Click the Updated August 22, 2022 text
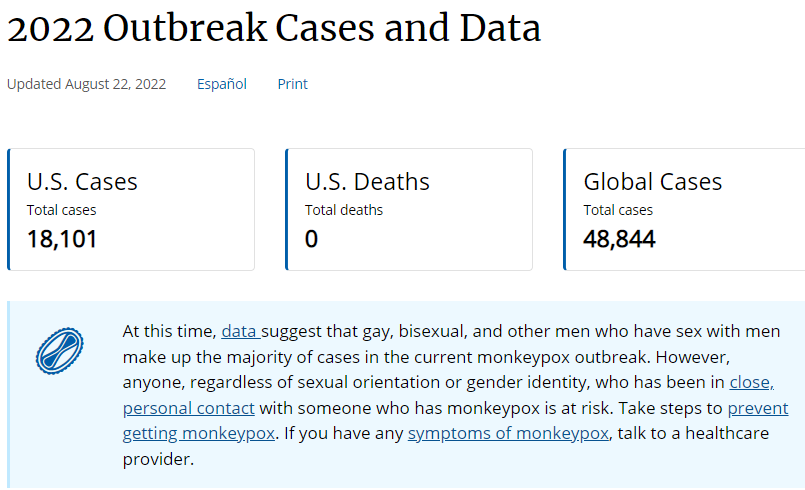Viewport: 805px width, 490px height. (86, 84)
